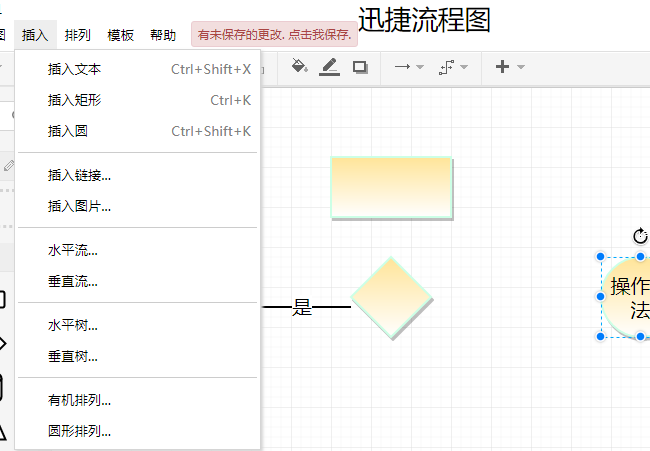Click the top-left resize handle of the circle
This screenshot has width=650, height=451.
coord(600,257)
